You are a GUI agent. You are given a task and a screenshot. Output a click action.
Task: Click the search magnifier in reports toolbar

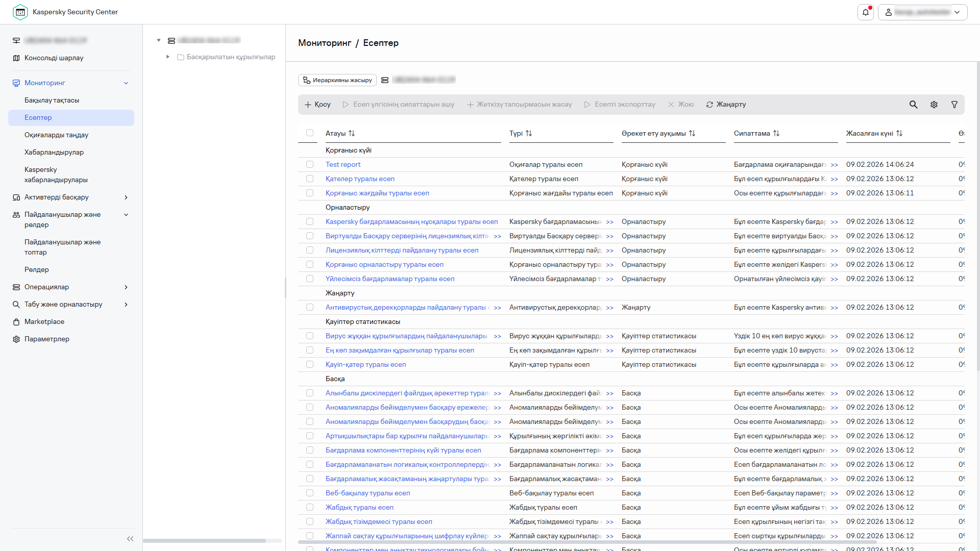tap(913, 105)
